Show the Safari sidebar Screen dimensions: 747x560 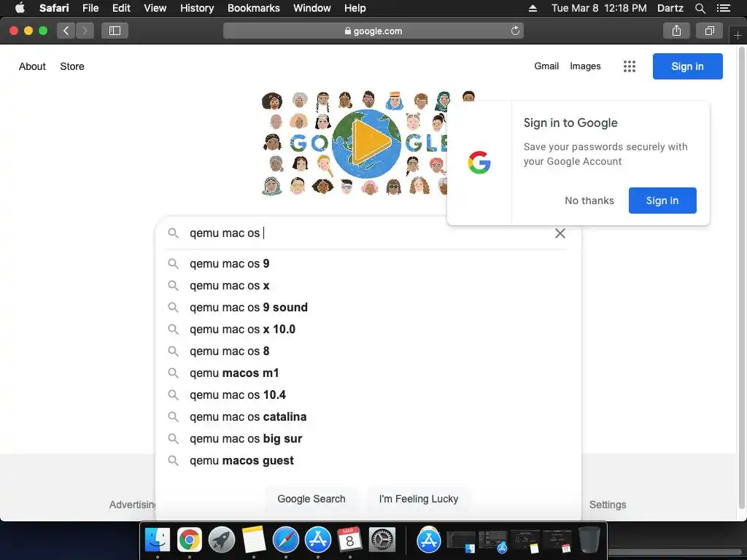point(115,31)
